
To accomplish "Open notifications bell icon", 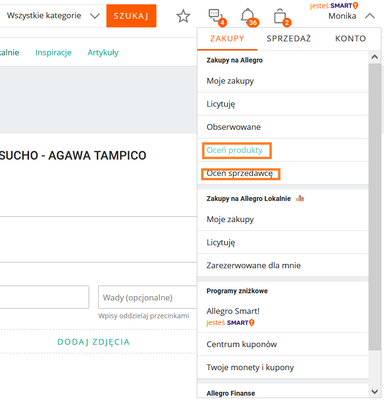I will (x=249, y=17).
